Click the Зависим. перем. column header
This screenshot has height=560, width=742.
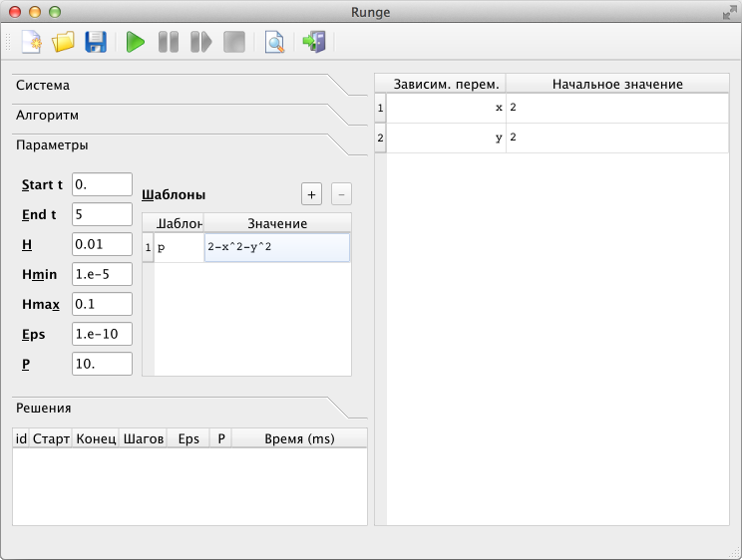click(x=446, y=84)
